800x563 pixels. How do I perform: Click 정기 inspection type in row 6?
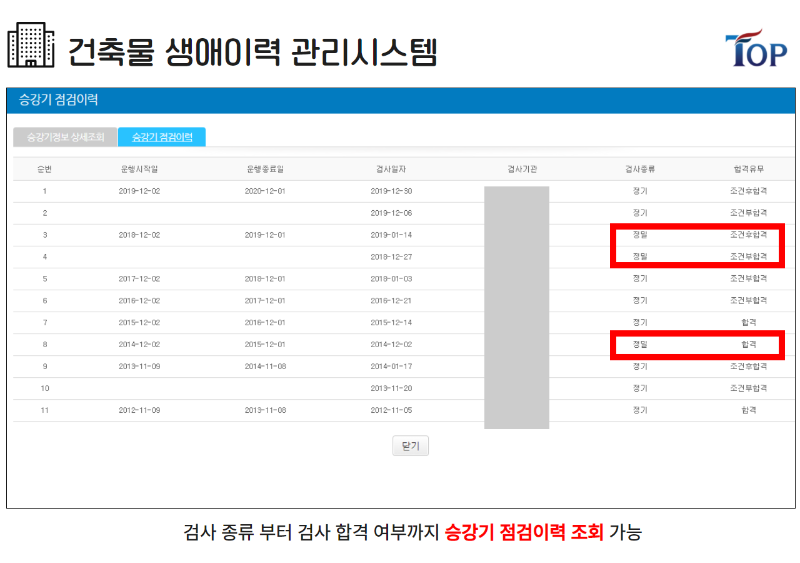pos(640,301)
